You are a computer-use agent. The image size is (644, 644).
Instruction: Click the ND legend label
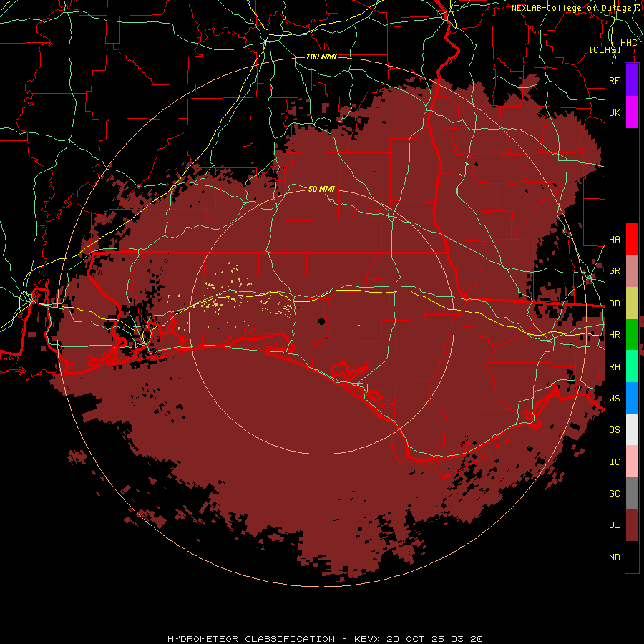(615, 557)
